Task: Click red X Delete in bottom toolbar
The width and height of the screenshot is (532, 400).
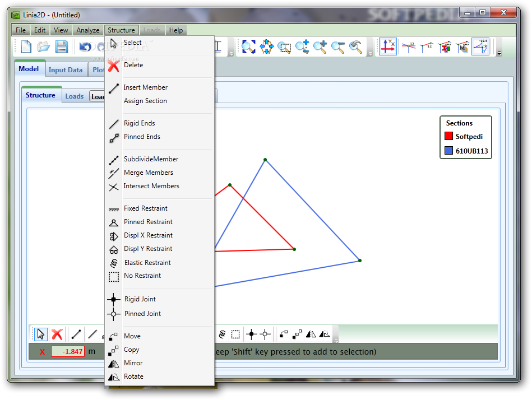Action: coord(57,334)
